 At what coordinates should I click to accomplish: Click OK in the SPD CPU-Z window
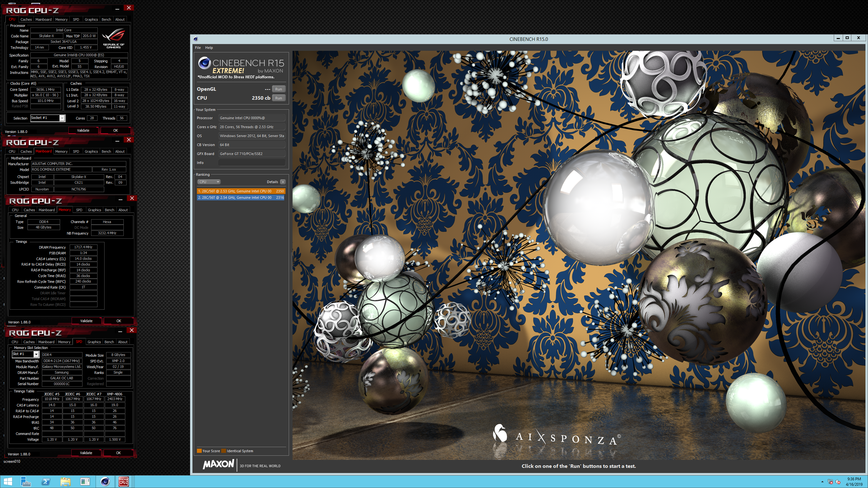(x=118, y=453)
